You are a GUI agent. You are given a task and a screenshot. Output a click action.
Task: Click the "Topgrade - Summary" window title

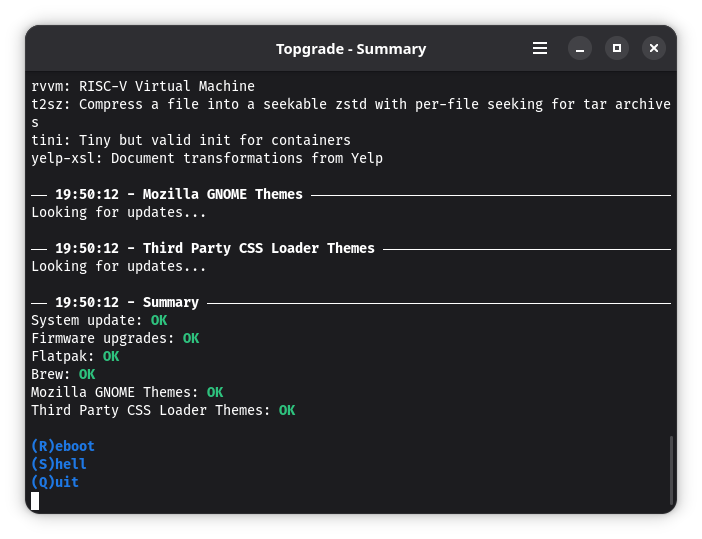point(351,49)
